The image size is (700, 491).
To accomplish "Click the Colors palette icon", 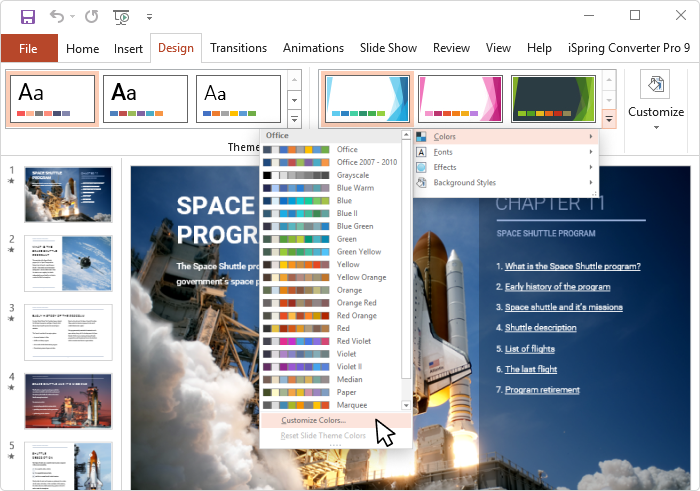I will 421,137.
